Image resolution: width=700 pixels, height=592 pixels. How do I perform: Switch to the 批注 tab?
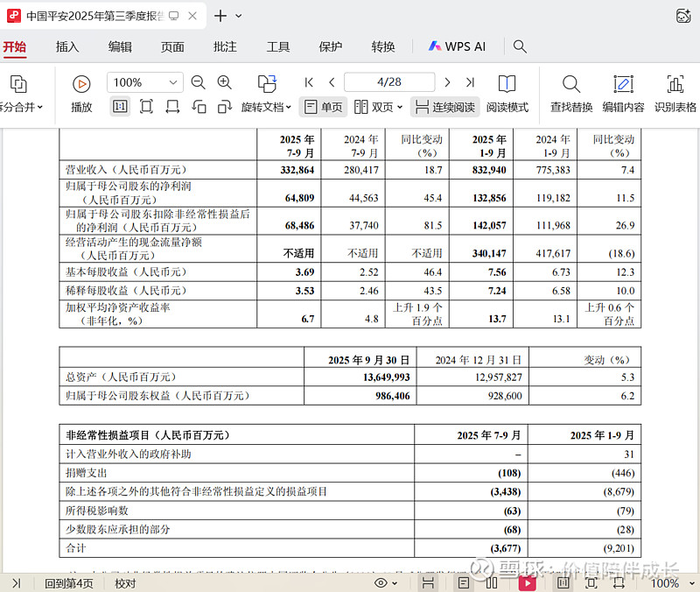(225, 46)
